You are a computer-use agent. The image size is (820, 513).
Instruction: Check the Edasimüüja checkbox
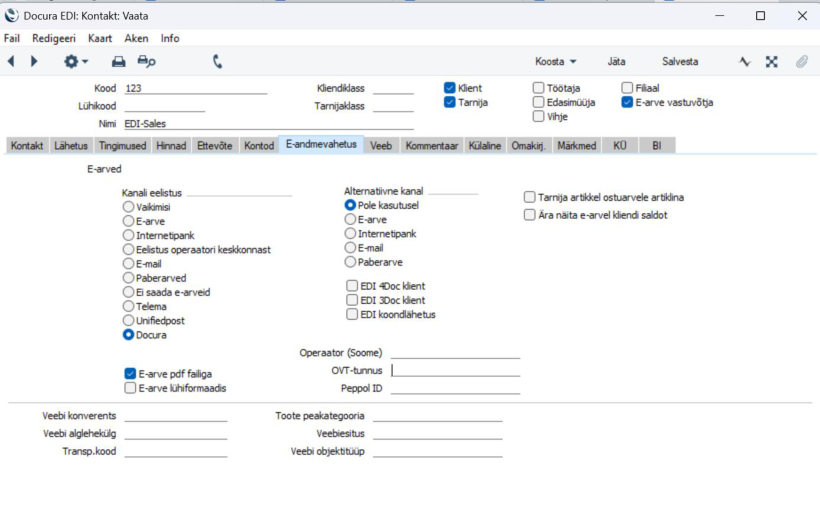click(538, 102)
